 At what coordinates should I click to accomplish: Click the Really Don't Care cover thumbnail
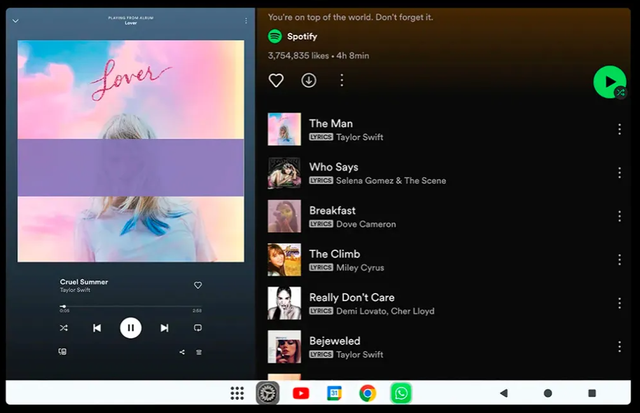[284, 303]
